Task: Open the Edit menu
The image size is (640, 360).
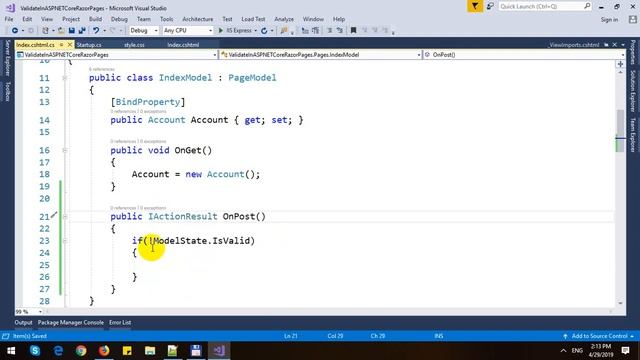Action: pos(27,19)
